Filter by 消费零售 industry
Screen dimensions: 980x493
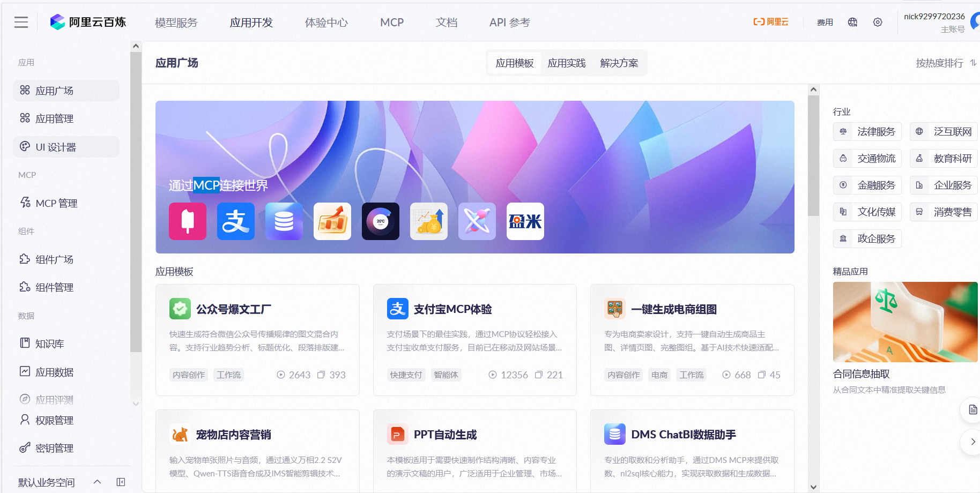pyautogui.click(x=944, y=212)
